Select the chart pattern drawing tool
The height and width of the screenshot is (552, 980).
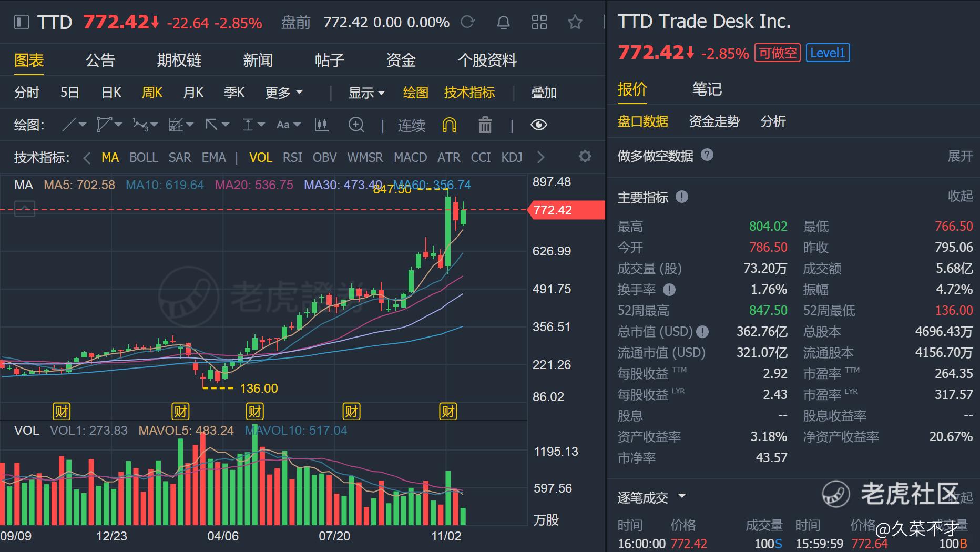[x=176, y=125]
